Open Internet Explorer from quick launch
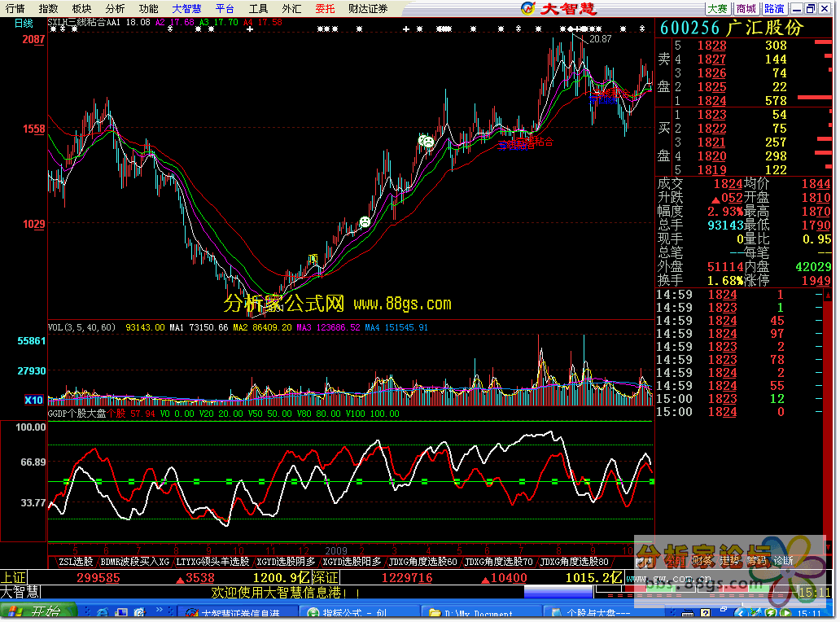Screen dimensions: 840x622 (103, 611)
